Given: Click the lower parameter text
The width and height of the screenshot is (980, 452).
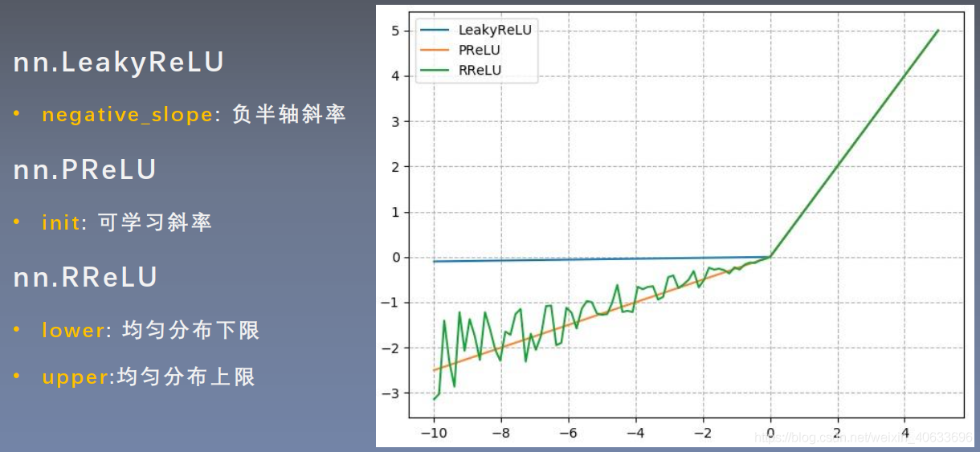Looking at the screenshot, I should coord(74,330).
